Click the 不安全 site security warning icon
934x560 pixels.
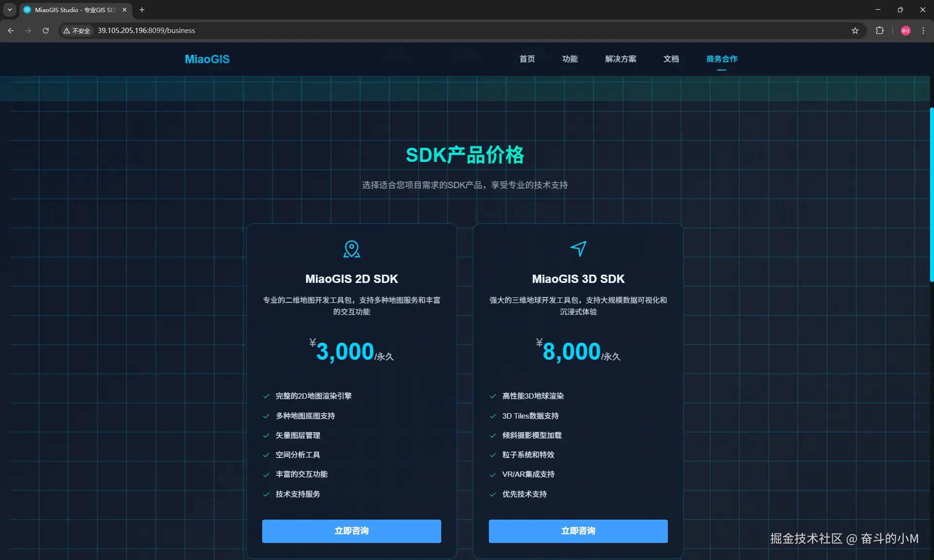pyautogui.click(x=77, y=31)
